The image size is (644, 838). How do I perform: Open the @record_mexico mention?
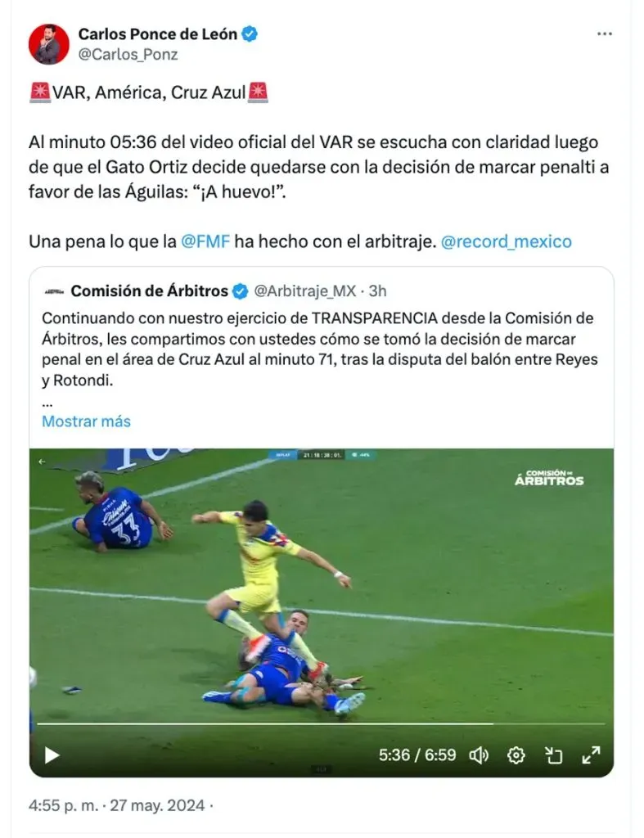point(506,241)
